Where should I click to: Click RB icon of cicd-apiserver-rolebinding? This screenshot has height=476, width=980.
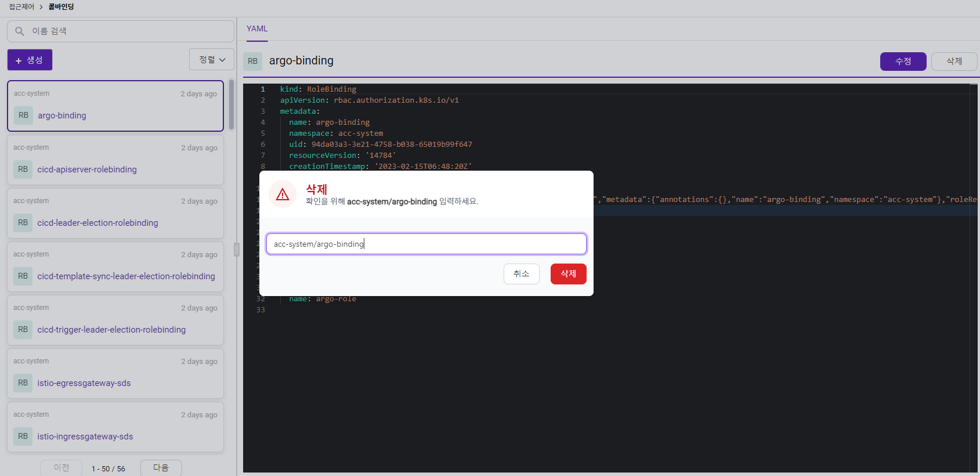[23, 170]
